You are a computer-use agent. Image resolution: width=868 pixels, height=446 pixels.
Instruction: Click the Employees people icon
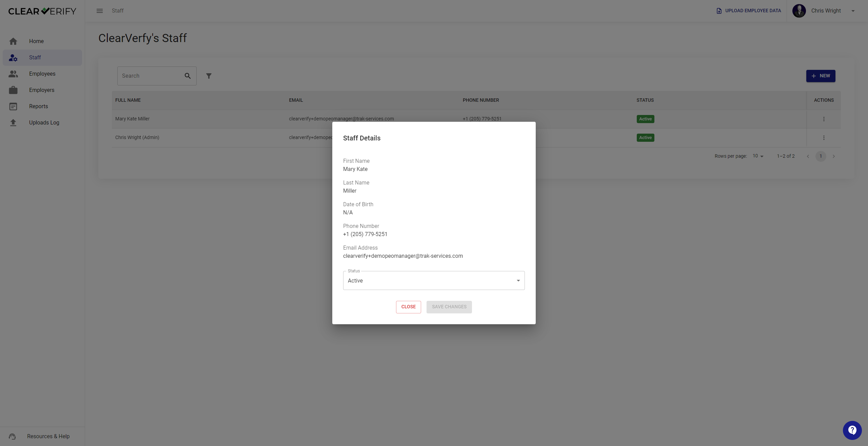13,74
